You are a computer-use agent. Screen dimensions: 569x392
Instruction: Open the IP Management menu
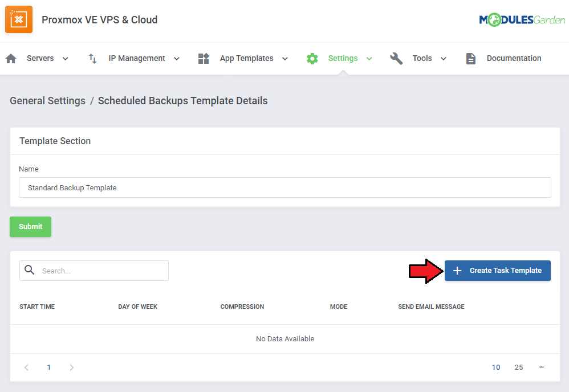pos(137,58)
